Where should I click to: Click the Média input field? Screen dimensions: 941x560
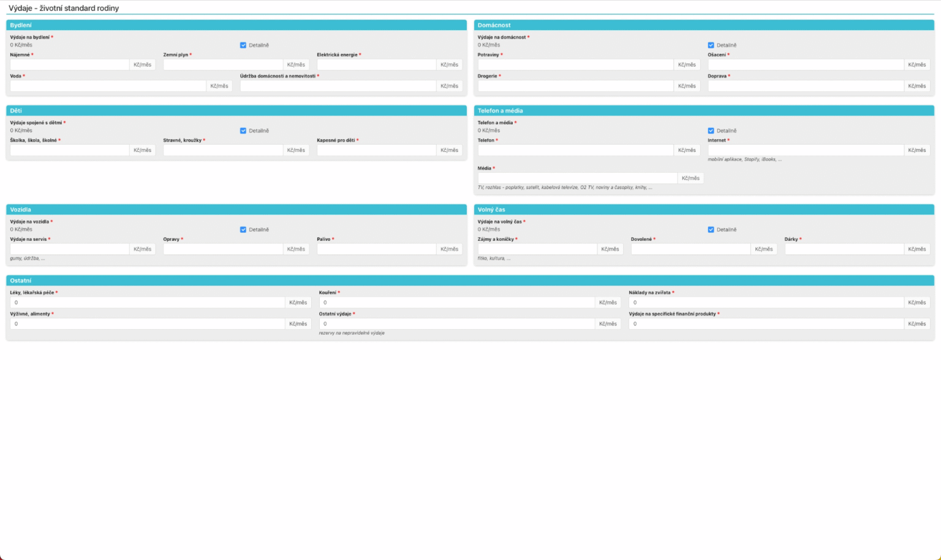[577, 178]
